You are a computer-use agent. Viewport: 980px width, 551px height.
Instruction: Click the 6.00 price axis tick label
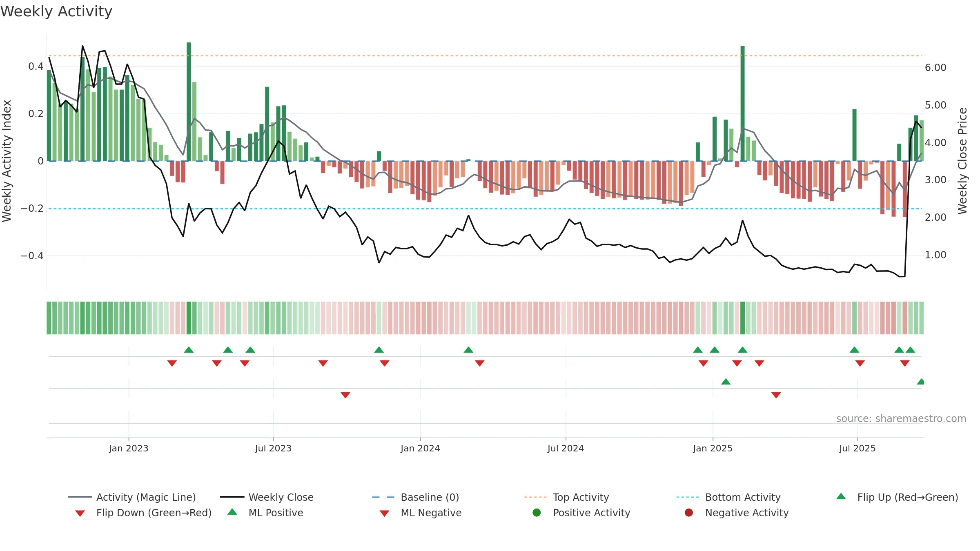(x=935, y=67)
